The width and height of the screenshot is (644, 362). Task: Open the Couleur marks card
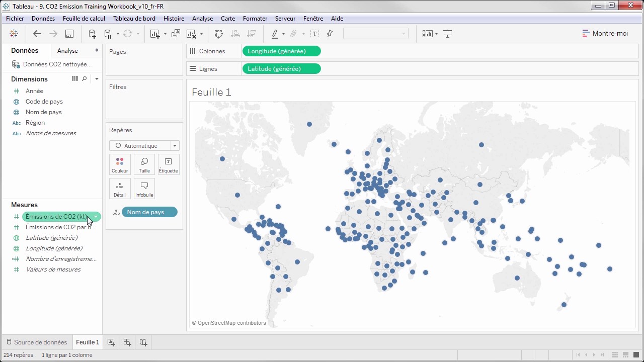pyautogui.click(x=120, y=164)
